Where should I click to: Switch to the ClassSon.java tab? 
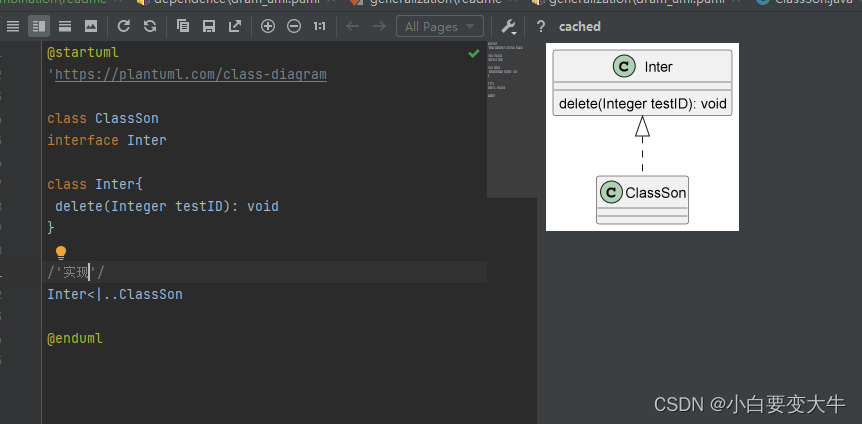[814, 2]
